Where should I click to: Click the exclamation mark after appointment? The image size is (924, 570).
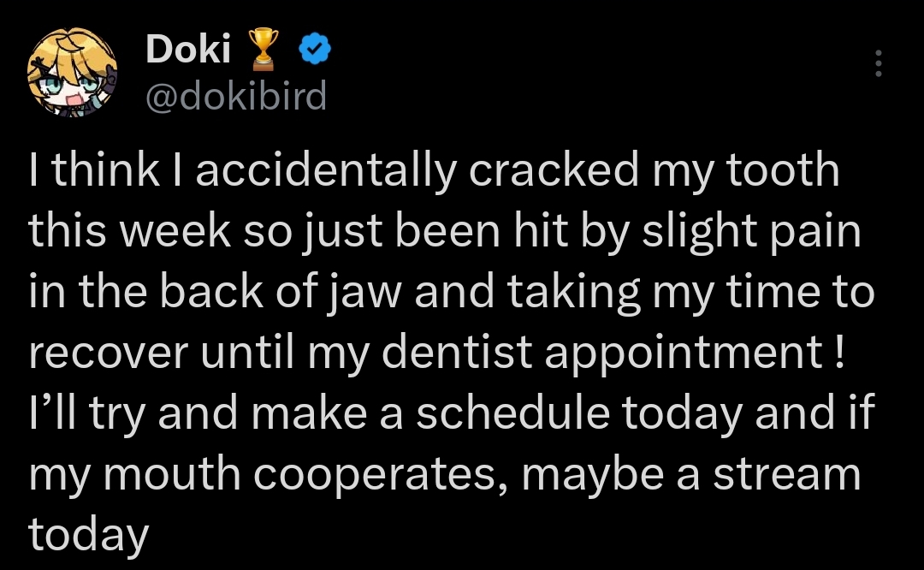tap(839, 351)
